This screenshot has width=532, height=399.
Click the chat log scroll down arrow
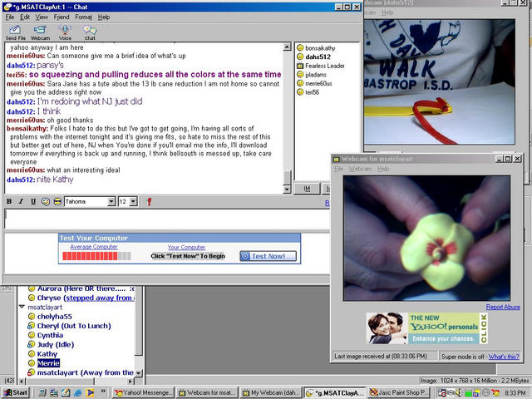pyautogui.click(x=287, y=190)
